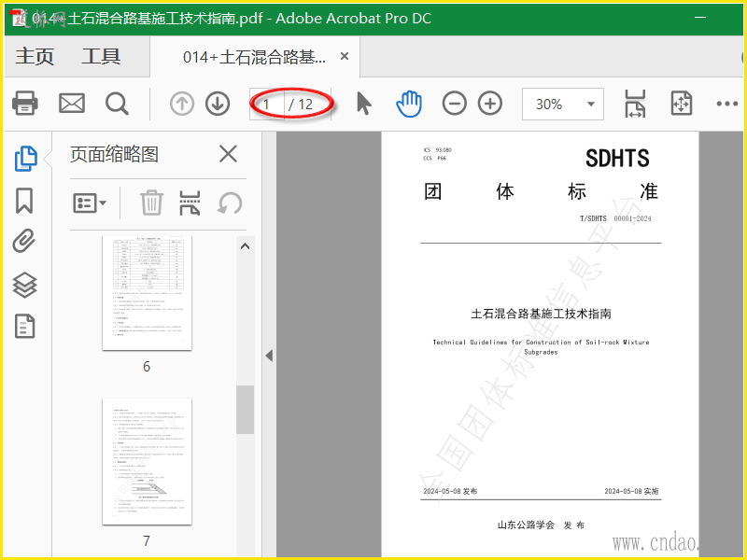Open more tools ellipsis menu
The width and height of the screenshot is (747, 560).
727,104
